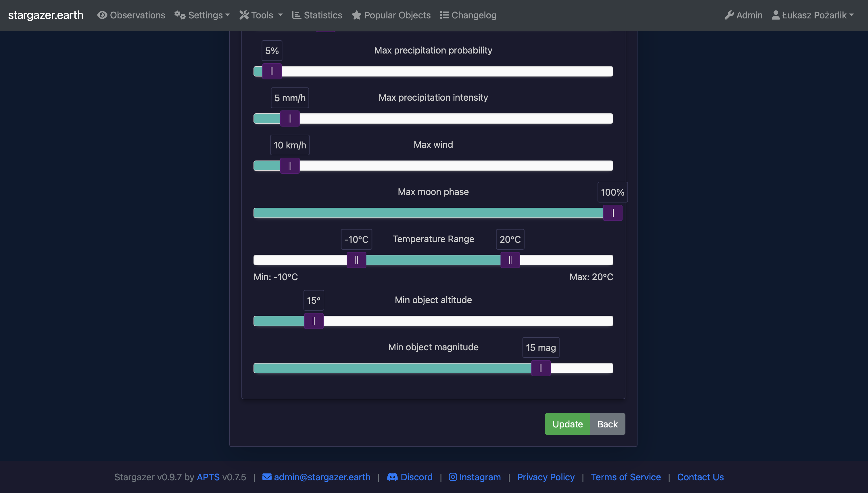Image resolution: width=868 pixels, height=493 pixels.
Task: Click the chart icon beside Statistics
Action: click(296, 15)
